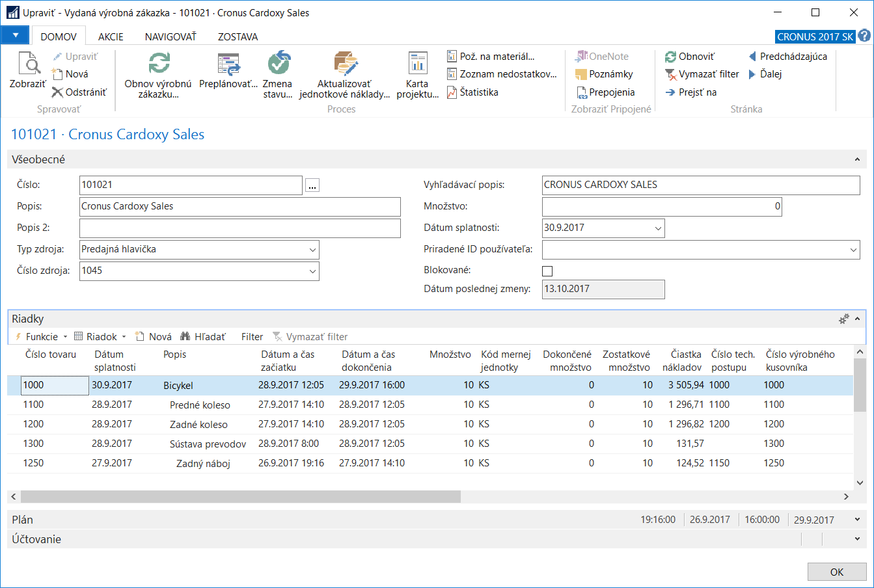Screen dimensions: 874x588
Task: Click the OneNote icon
Action: (x=581, y=57)
